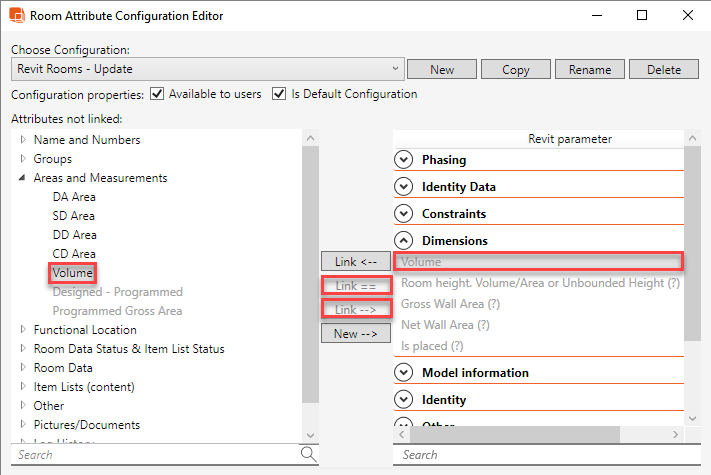Image resolution: width=711 pixels, height=475 pixels.
Task: Uncheck Is Default Configuration checkbox
Action: 278,94
